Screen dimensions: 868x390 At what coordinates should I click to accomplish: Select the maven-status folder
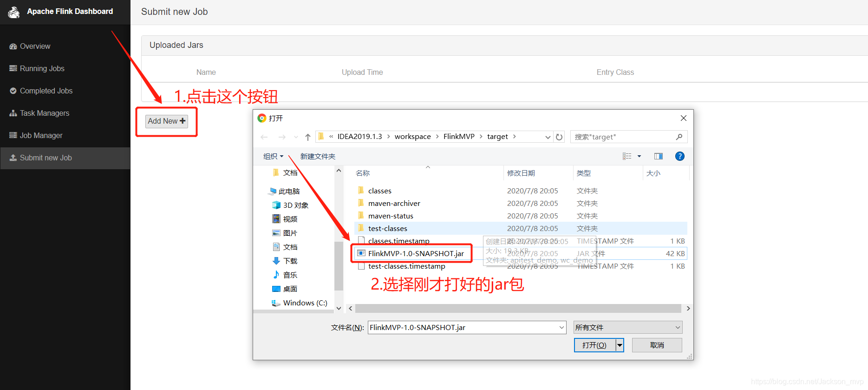click(391, 216)
